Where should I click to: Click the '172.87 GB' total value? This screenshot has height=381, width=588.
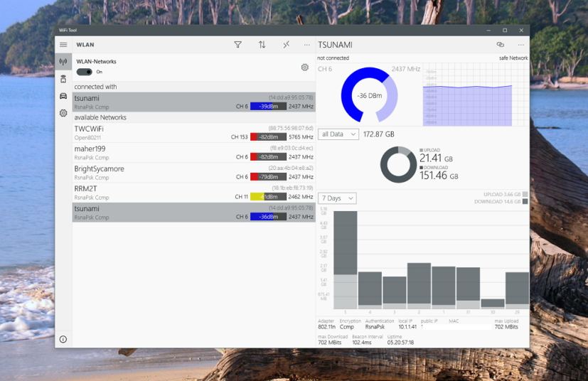379,134
